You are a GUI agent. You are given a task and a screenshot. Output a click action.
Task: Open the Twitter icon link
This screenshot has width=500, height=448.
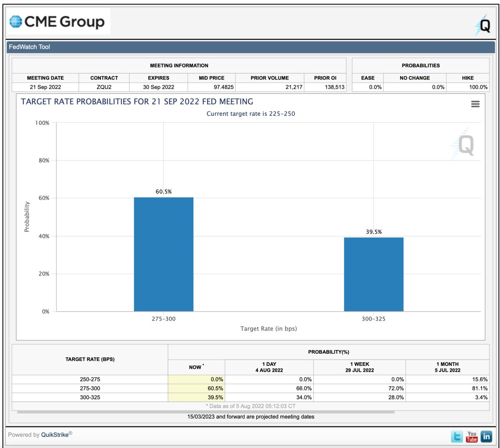[457, 436]
